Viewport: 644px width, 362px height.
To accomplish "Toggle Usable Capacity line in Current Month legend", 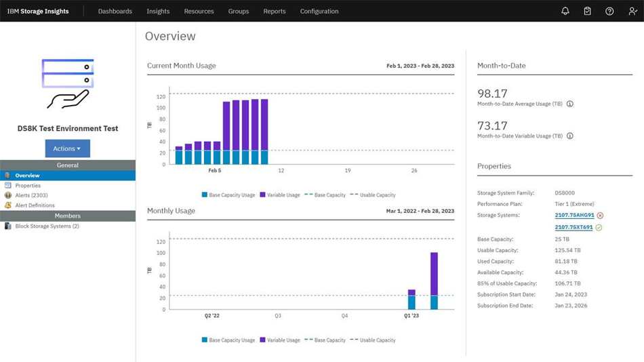I will coord(373,195).
